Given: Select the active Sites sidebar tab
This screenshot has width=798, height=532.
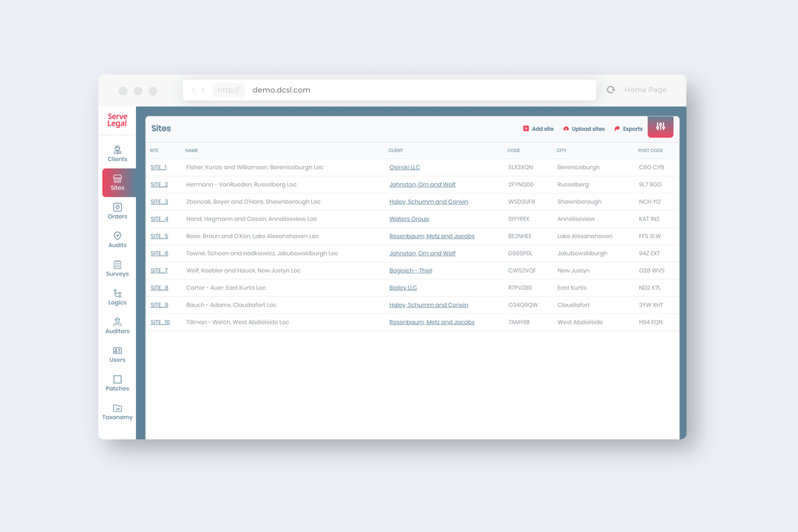Looking at the screenshot, I should point(117,182).
